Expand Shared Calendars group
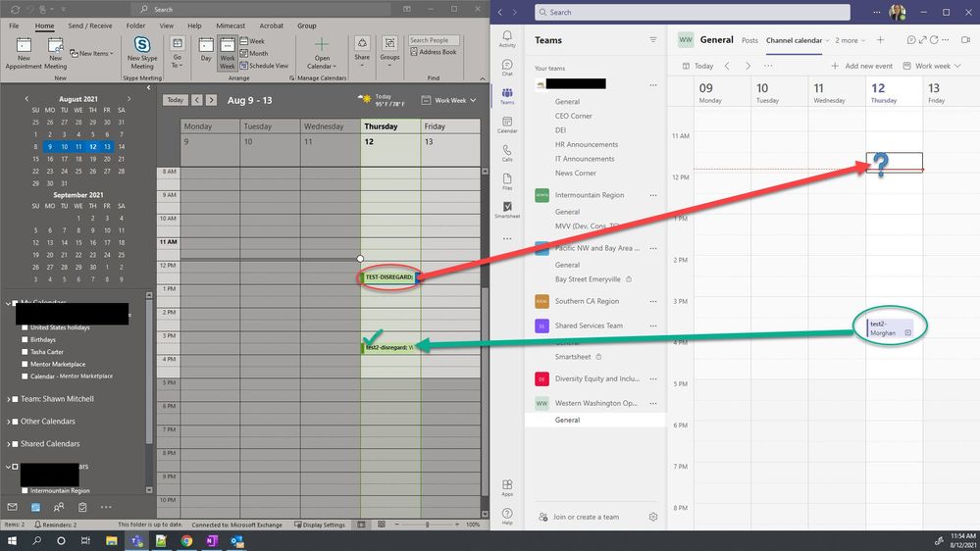 [x=8, y=443]
